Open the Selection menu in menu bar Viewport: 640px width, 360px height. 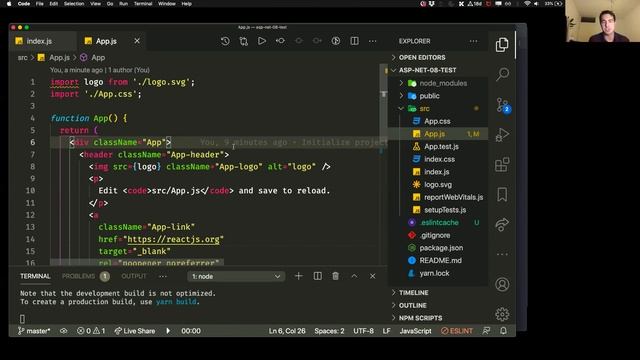click(74, 4)
